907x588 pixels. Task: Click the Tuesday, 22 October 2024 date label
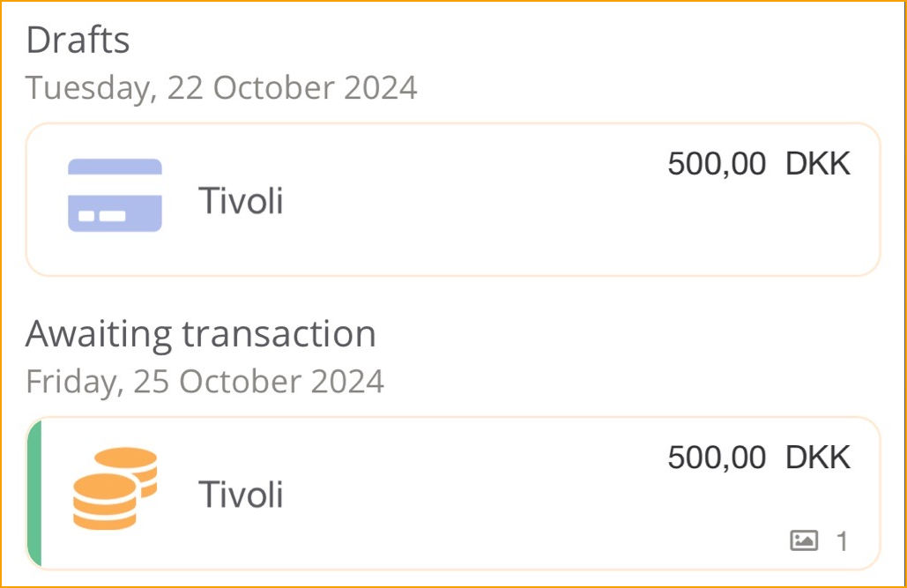221,88
